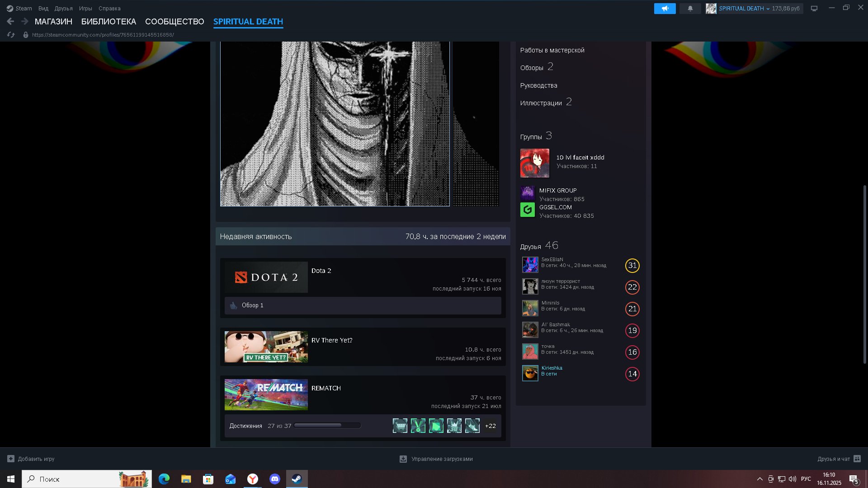Image resolution: width=868 pixels, height=488 pixels.
Task: Open Friends and Chat icon
Action: pos(857,459)
